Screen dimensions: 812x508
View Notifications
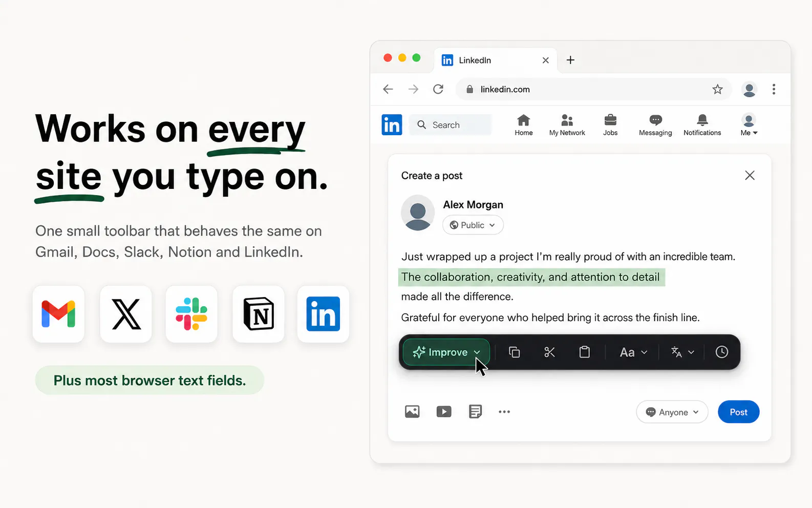[702, 125]
